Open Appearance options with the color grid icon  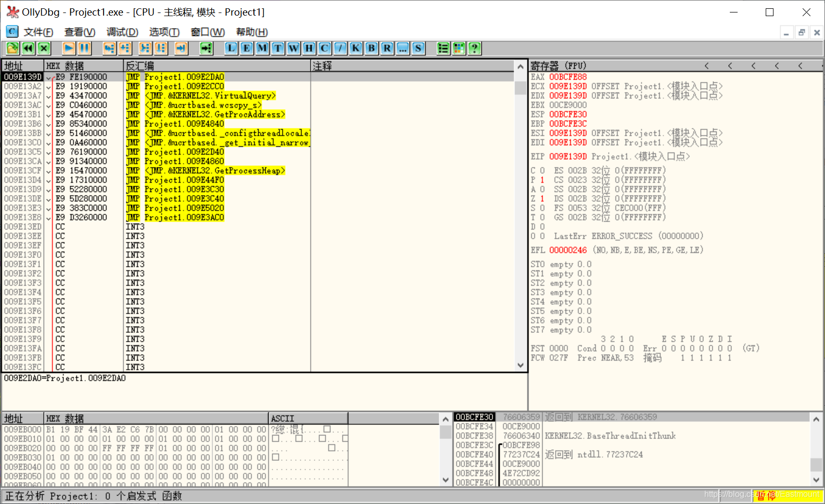pyautogui.click(x=459, y=48)
